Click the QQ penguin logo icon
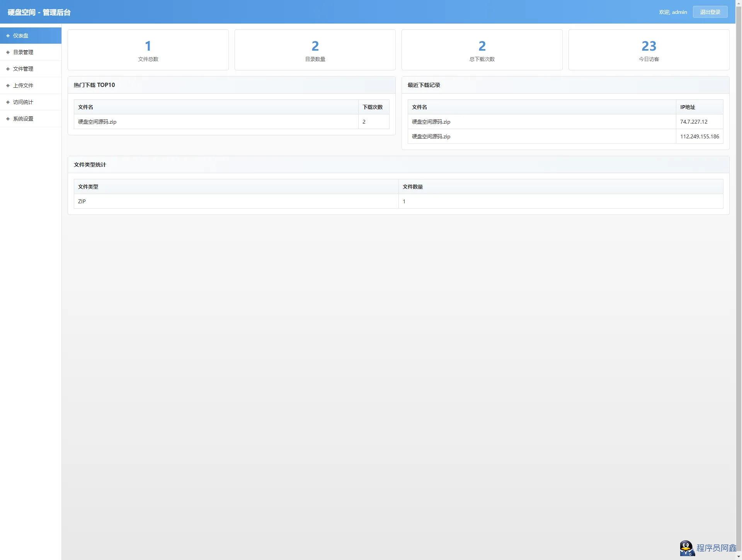The height and width of the screenshot is (560, 742). click(x=687, y=548)
